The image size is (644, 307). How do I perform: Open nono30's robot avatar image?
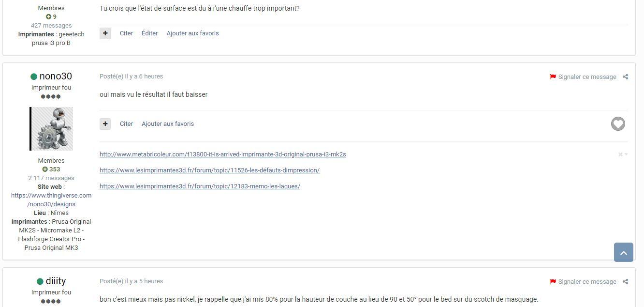[51, 129]
